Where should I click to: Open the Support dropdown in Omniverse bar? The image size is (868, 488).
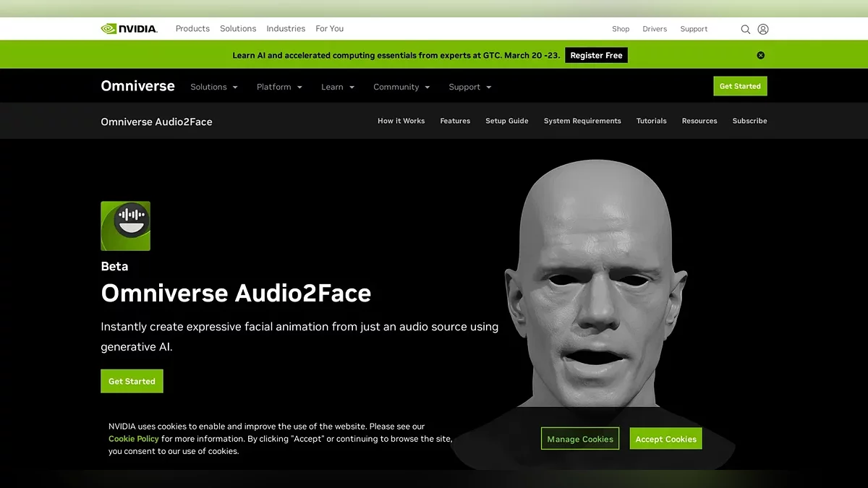click(x=469, y=87)
